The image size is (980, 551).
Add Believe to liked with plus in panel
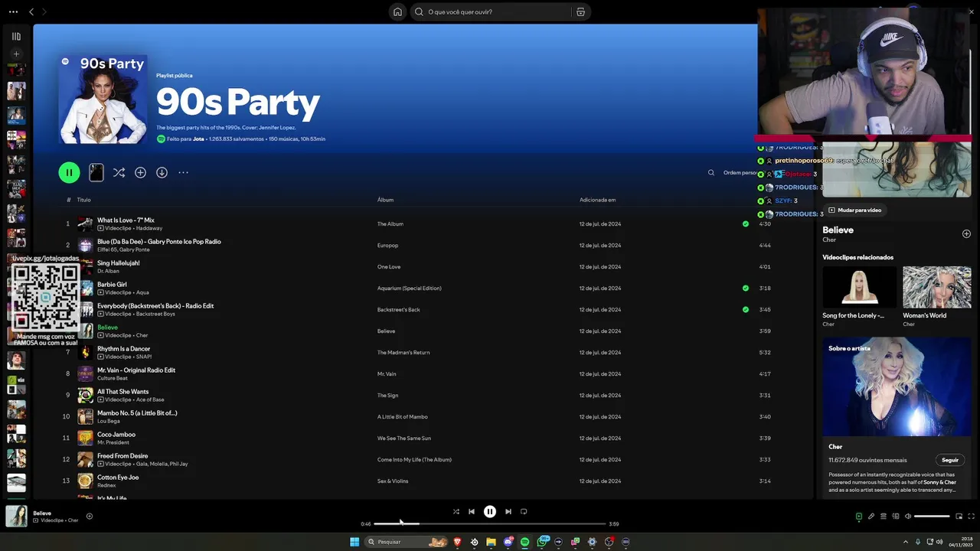[x=966, y=233]
